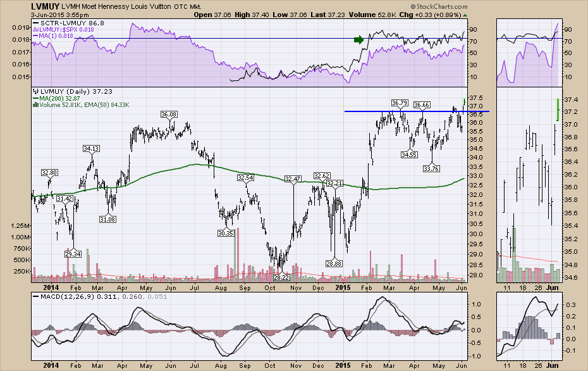588x371 pixels.
Task: Click the Volume 52.81K, EMA(50) 84.33K legend
Action: [81, 104]
